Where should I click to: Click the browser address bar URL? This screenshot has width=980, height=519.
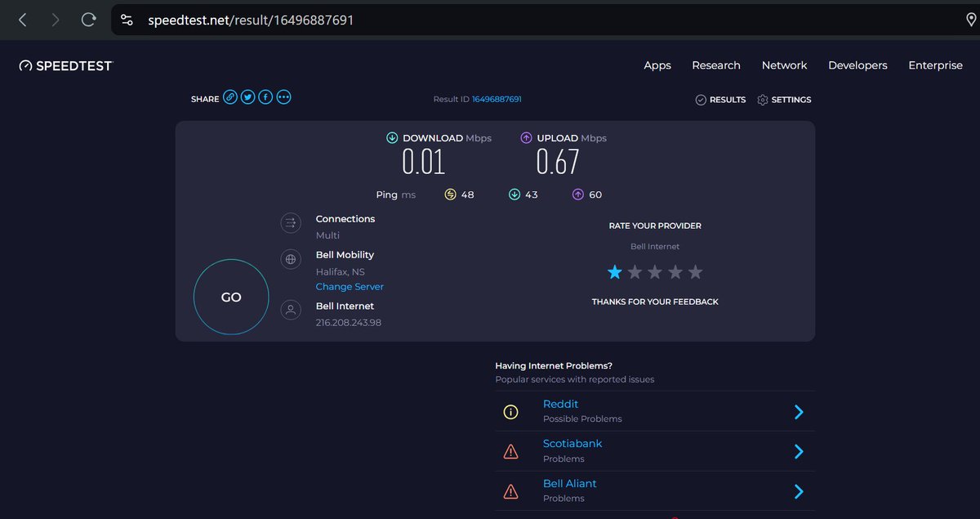(251, 20)
